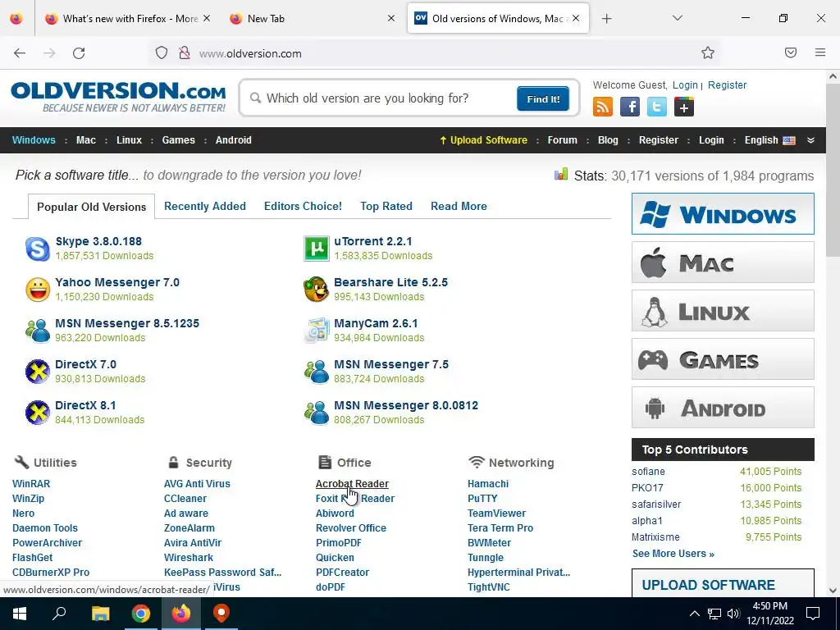Click See More Users link
Viewport: 840px width, 630px height.
point(673,554)
